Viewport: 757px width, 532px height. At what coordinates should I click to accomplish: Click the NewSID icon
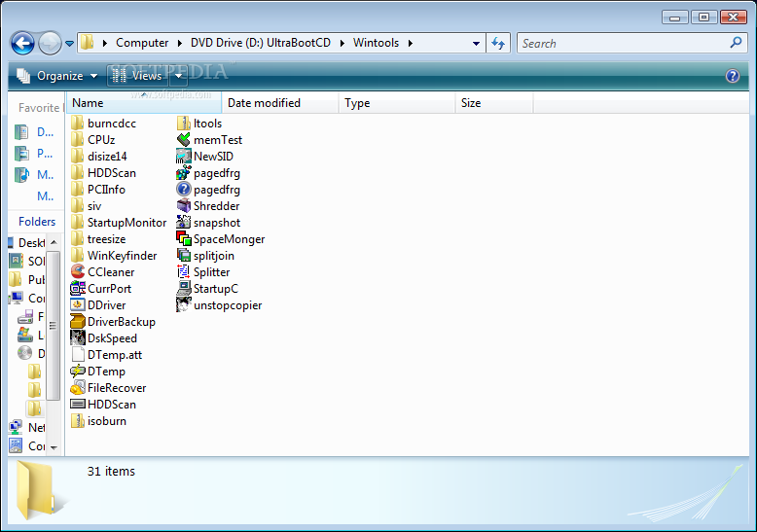pos(184,156)
